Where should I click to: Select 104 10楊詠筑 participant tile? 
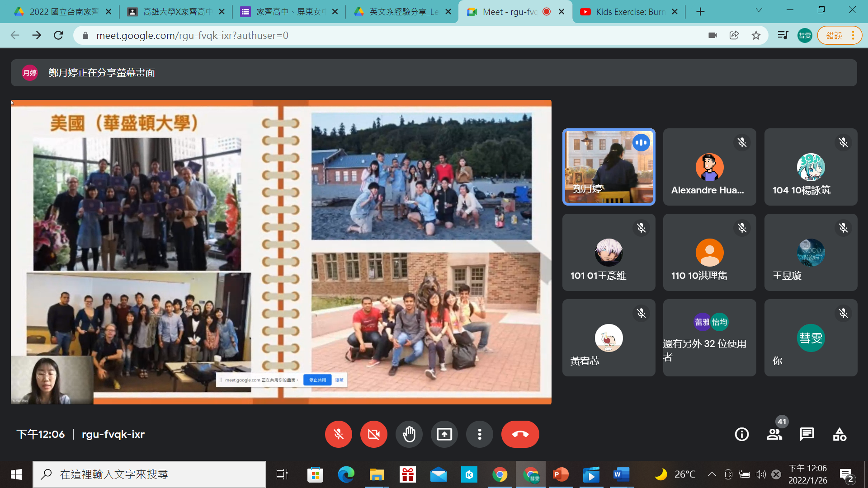pos(811,167)
